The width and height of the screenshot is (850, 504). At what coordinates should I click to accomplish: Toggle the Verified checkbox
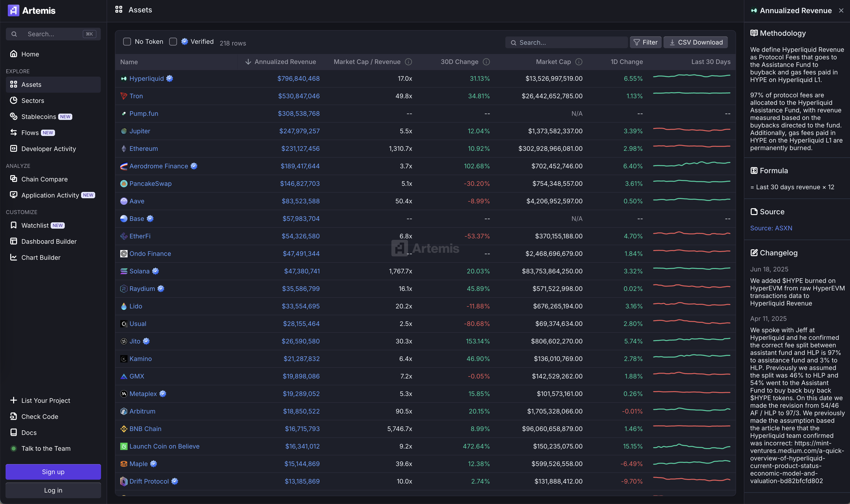pyautogui.click(x=173, y=41)
